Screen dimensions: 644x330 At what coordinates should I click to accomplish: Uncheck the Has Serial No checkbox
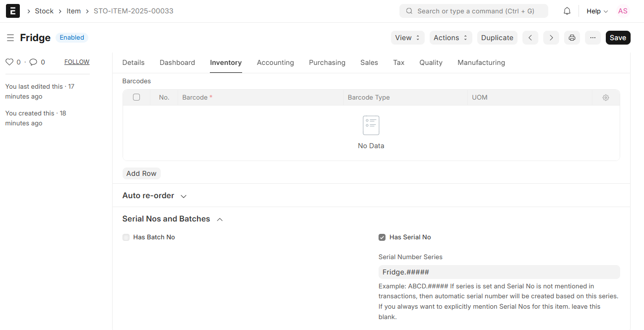(x=382, y=237)
